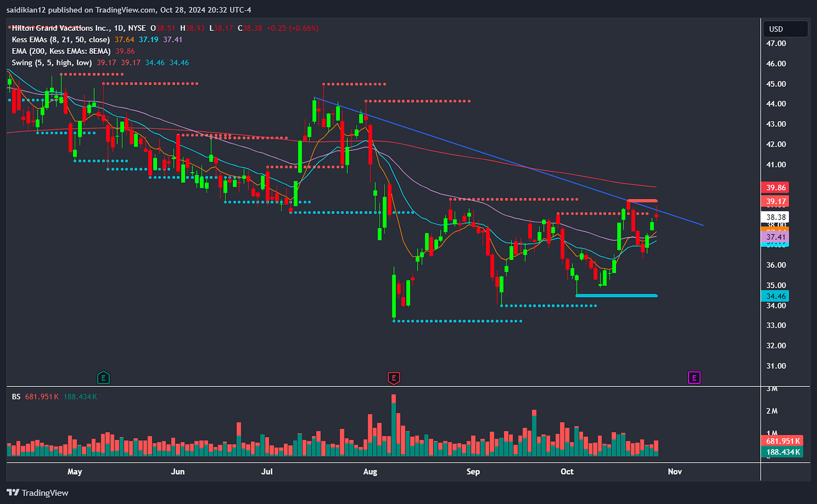Viewport: 817px width, 504px height.
Task: Click the red 681.951K volume axis label
Action: coord(783,441)
